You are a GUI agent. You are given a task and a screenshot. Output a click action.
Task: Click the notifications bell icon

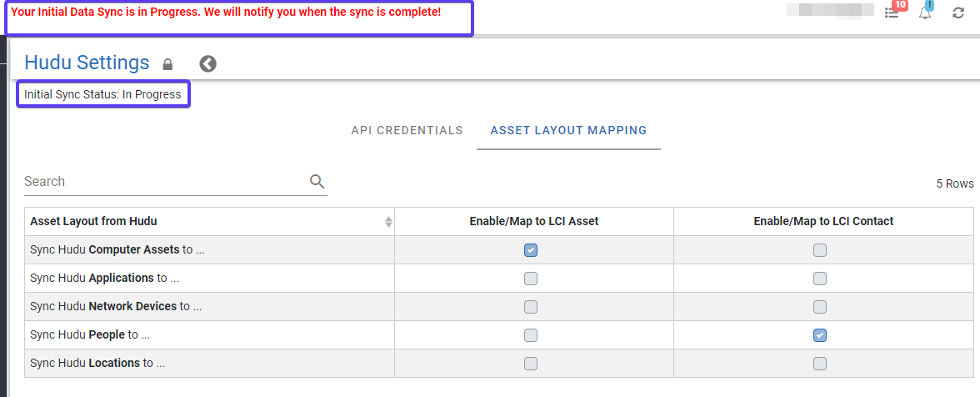925,13
